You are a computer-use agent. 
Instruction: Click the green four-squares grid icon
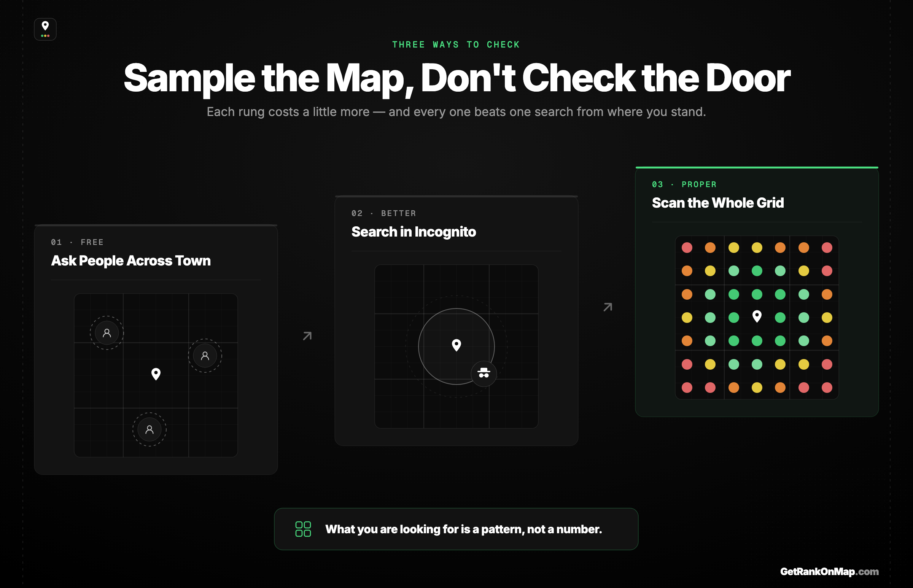click(303, 529)
